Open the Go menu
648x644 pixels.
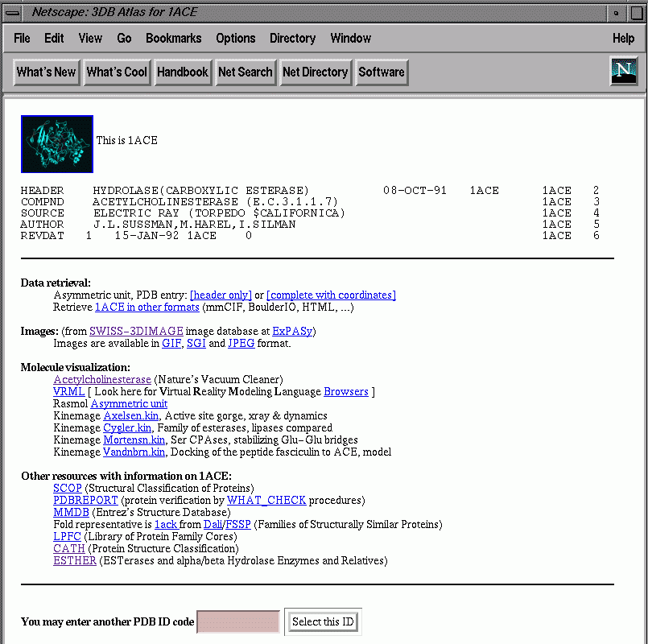tap(124, 38)
